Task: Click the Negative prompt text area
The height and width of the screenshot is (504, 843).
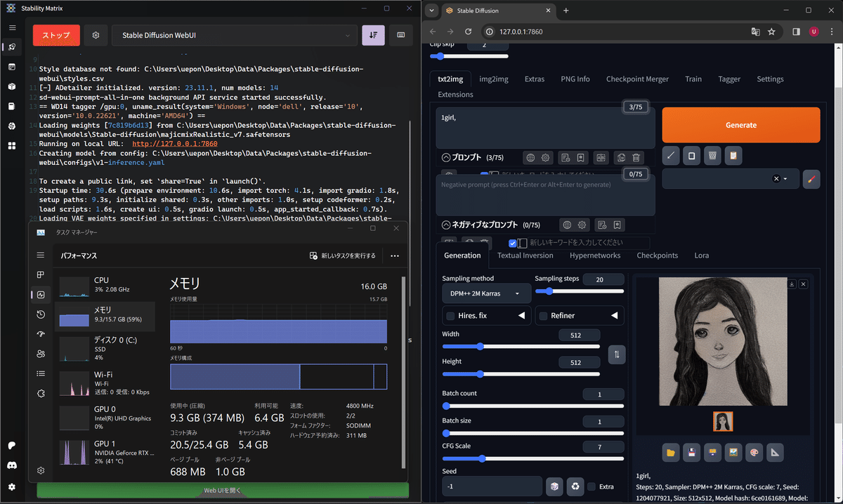Action: 545,195
